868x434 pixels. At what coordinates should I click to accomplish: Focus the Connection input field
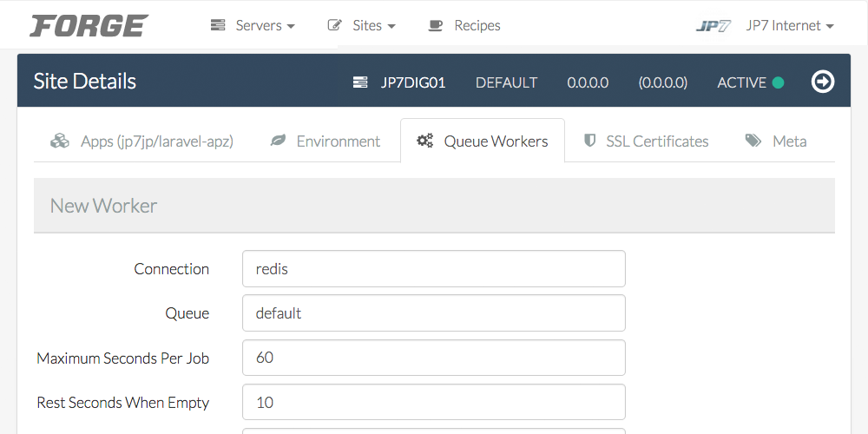tap(433, 268)
